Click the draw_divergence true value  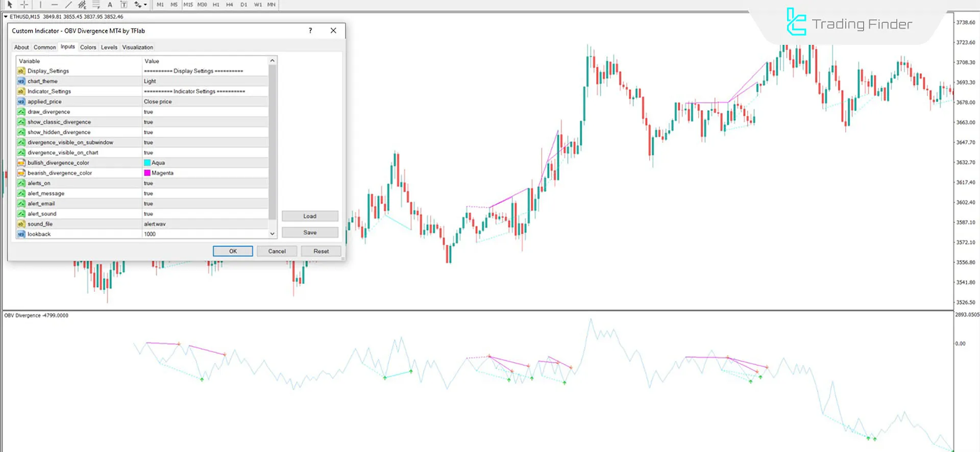[x=204, y=112]
